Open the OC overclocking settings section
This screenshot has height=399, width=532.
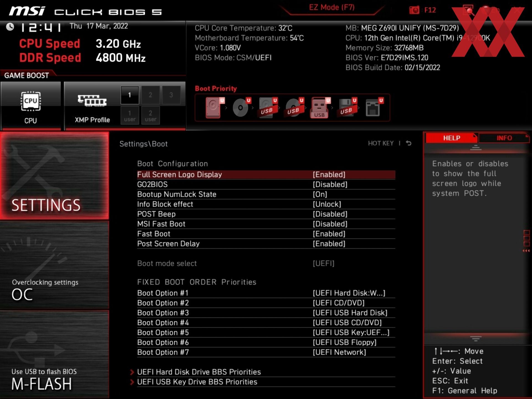(x=54, y=265)
